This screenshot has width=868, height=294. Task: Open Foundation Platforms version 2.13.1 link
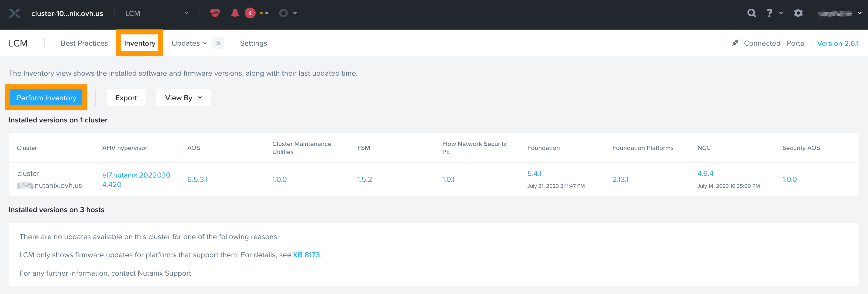tap(620, 179)
